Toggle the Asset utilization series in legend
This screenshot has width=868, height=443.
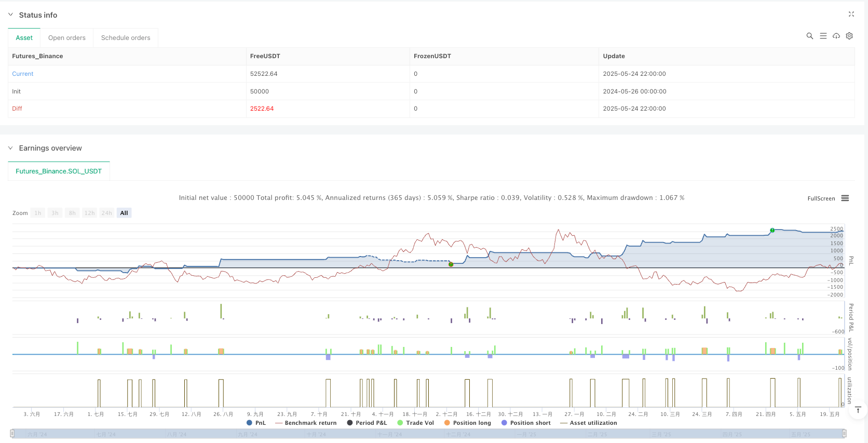coord(589,423)
